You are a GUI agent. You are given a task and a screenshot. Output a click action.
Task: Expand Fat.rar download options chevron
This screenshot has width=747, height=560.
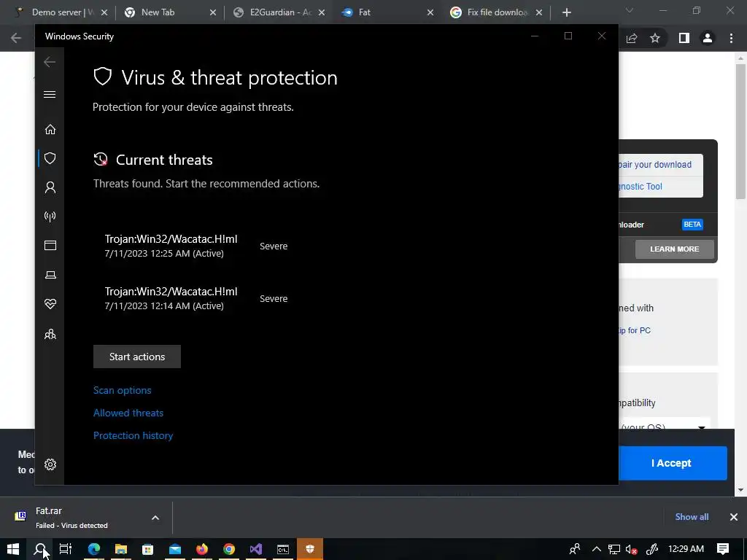coord(155,518)
